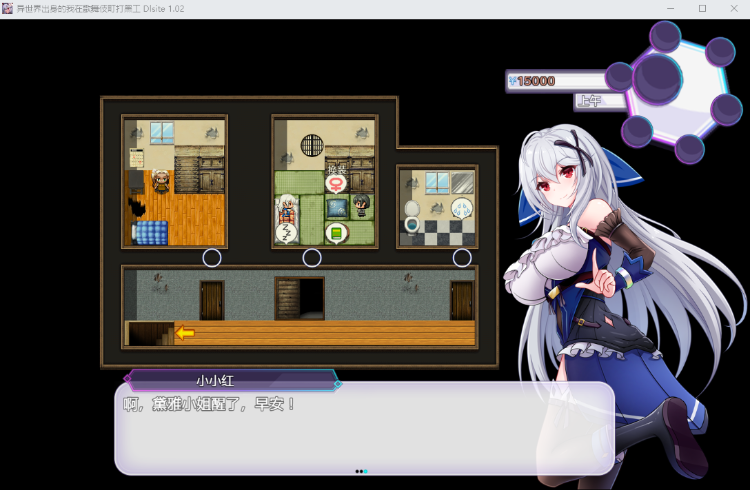Image resolution: width=750 pixels, height=490 pixels.
Task: Click the blue checkered bed in left room
Action: tap(150, 233)
